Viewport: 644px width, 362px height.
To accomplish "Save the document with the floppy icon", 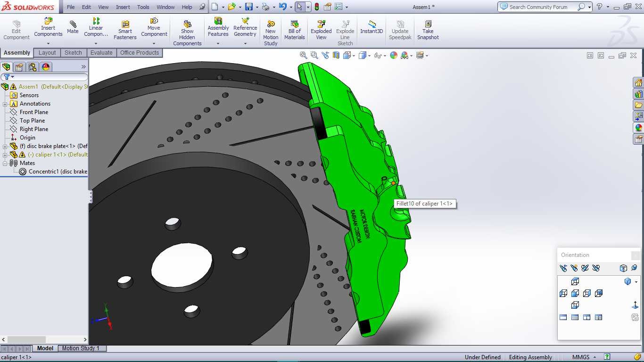I will (248, 7).
